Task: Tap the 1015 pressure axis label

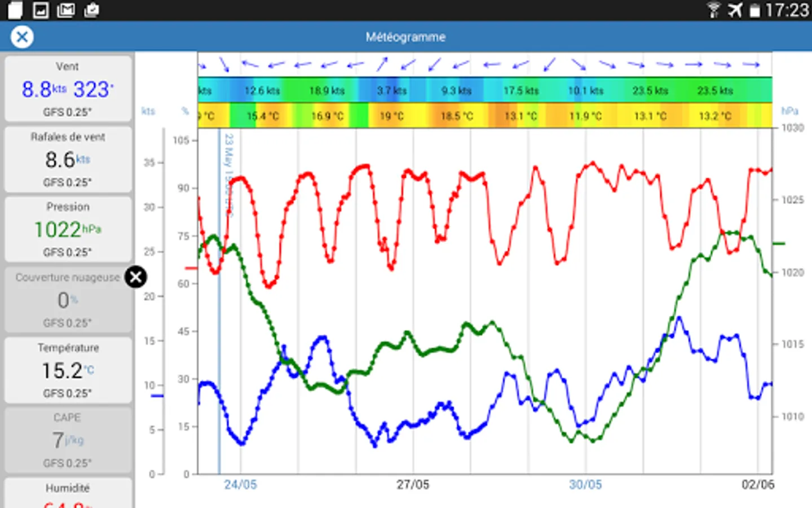Action: click(793, 344)
